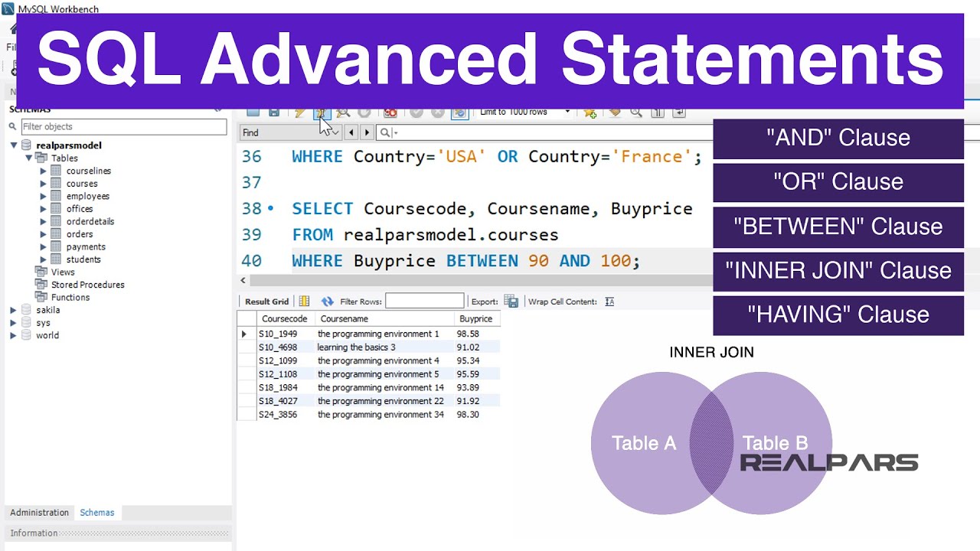Click the Commit checkmark icon
The width and height of the screenshot is (980, 551).
(416, 112)
